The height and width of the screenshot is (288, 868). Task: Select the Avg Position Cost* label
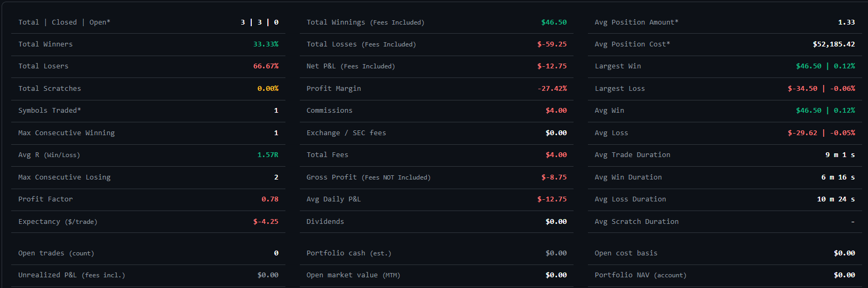632,44
